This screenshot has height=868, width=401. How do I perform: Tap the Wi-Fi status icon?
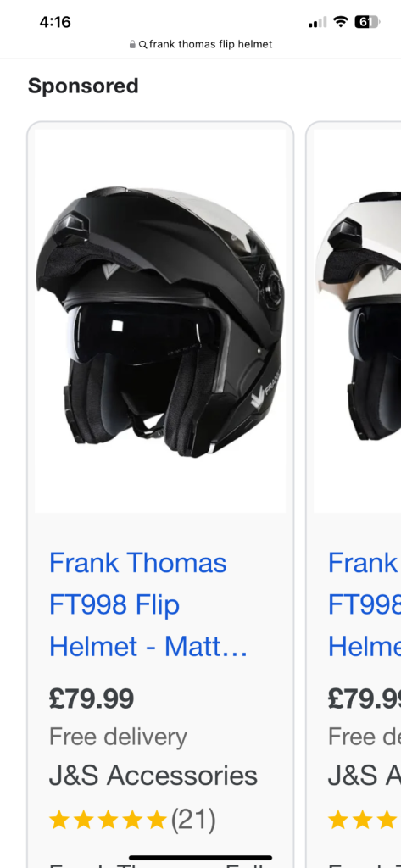341,22
